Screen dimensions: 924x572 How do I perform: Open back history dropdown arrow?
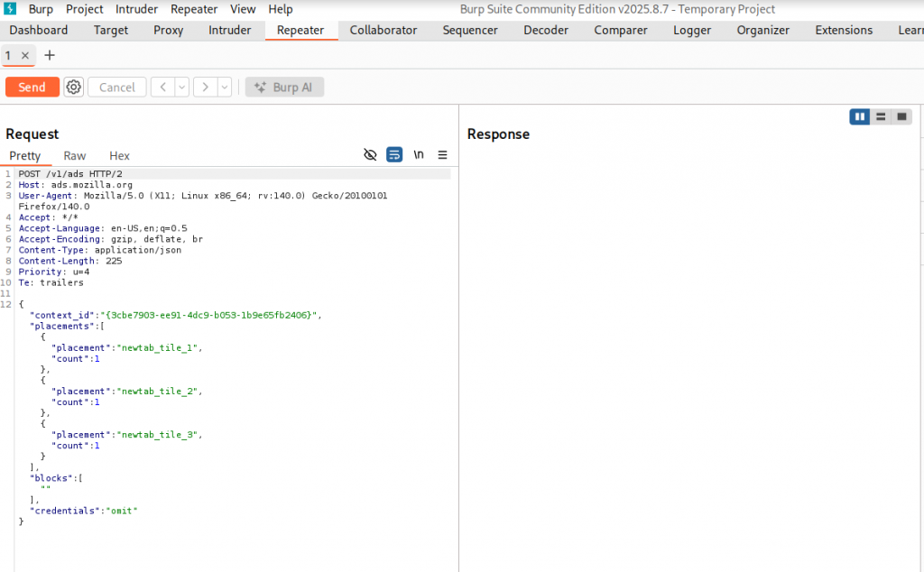coord(181,88)
